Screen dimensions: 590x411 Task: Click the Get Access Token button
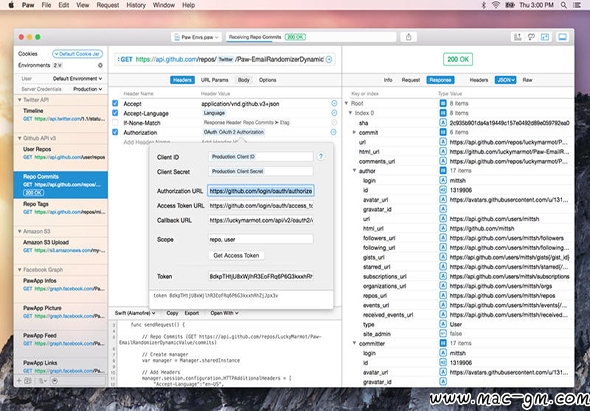point(236,256)
